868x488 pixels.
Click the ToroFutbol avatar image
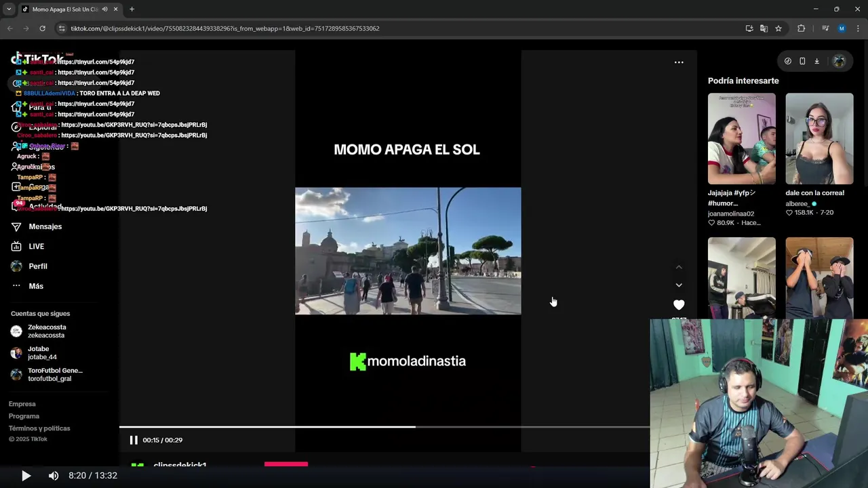16,375
